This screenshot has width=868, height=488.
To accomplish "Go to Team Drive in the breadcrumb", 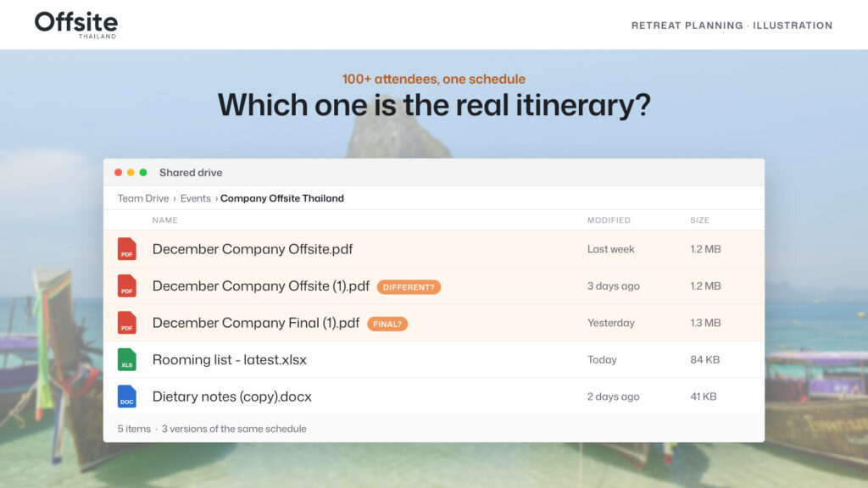I will pos(142,198).
